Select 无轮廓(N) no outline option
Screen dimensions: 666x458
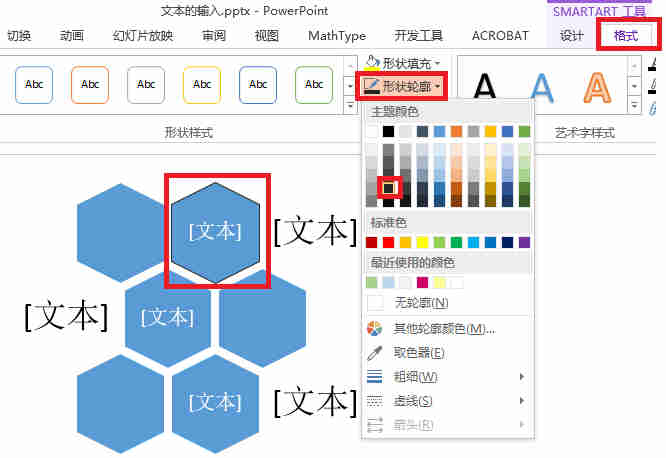448,303
